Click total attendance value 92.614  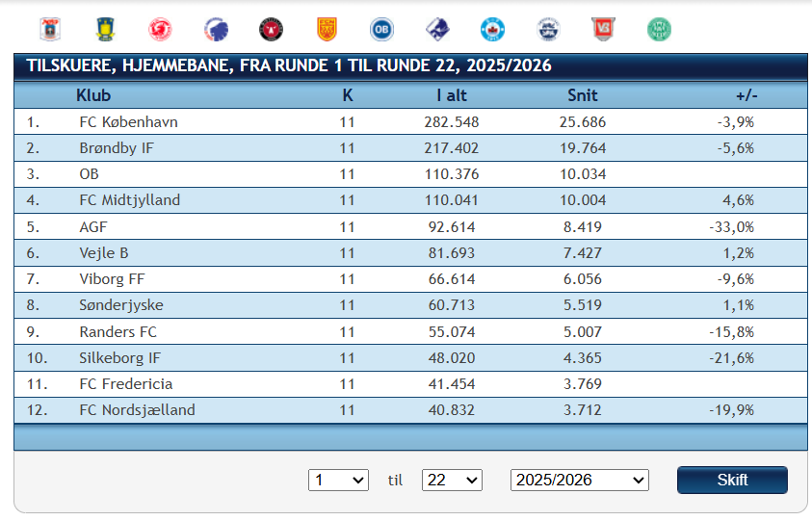(x=452, y=227)
